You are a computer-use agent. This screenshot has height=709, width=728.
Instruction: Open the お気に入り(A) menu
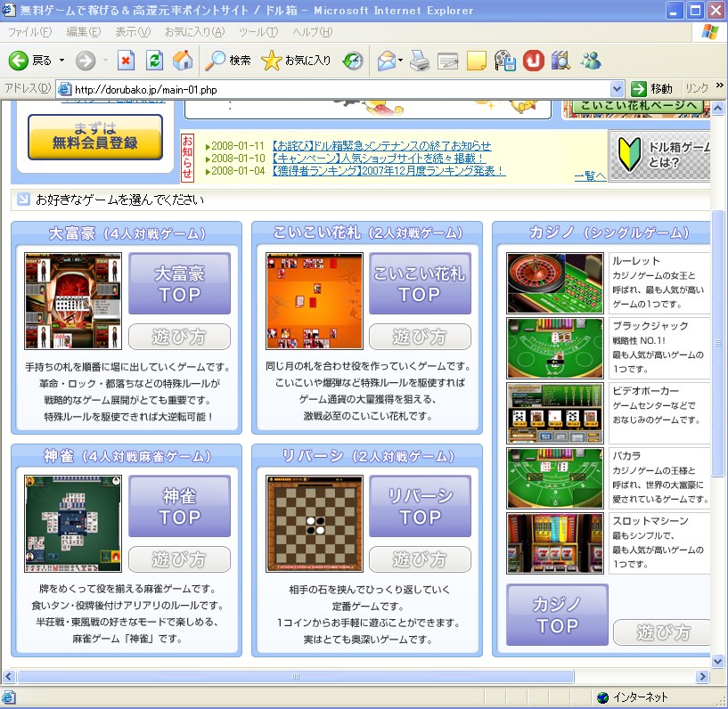[x=195, y=31]
